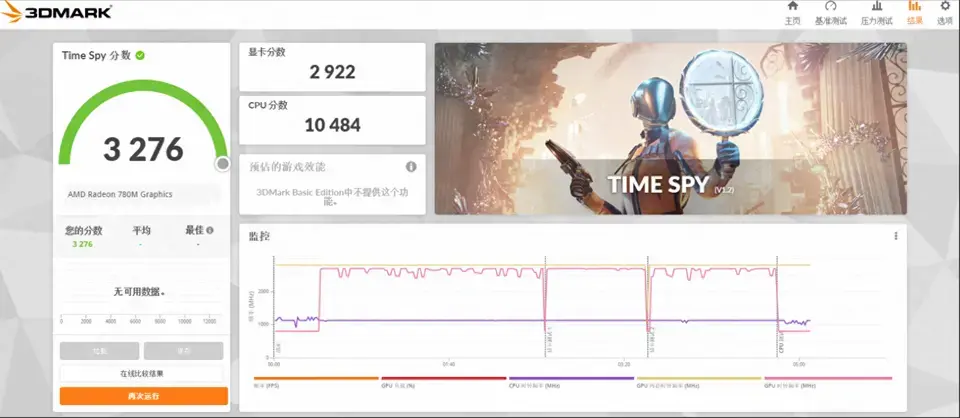Click the left disabled gray button above 在线比较结果
Screen dimensions: 960x418
coord(99,351)
